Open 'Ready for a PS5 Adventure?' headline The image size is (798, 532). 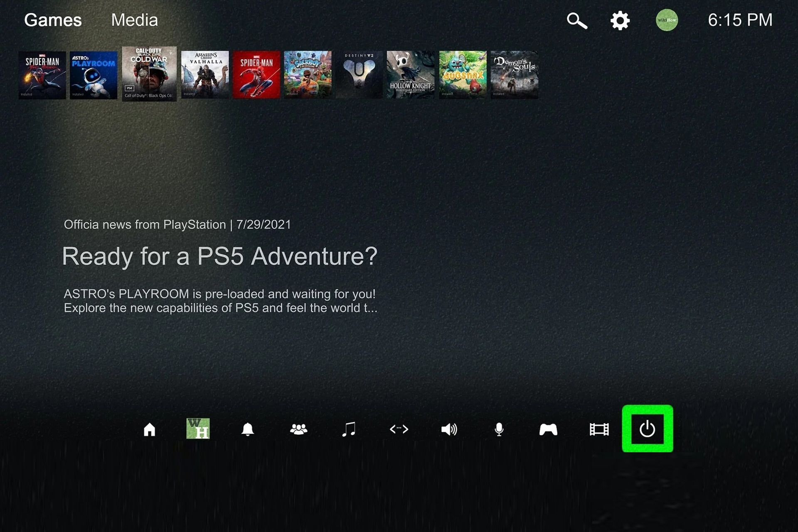point(219,256)
